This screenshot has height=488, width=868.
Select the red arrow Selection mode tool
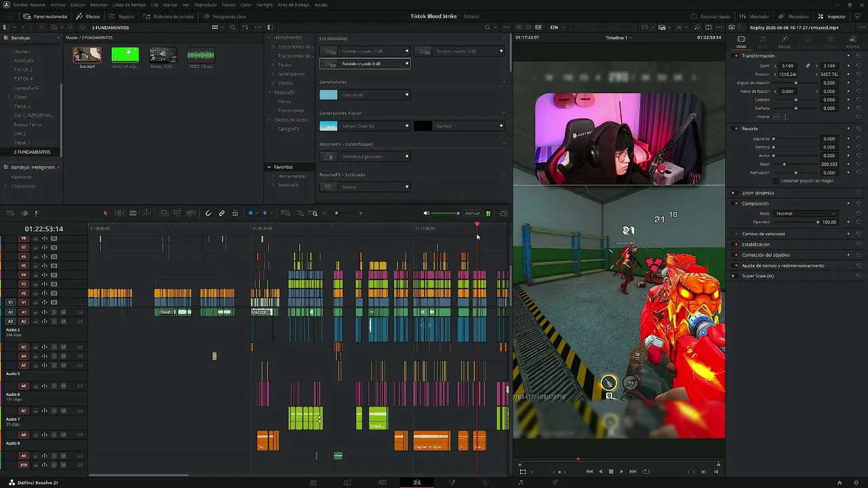click(x=105, y=213)
